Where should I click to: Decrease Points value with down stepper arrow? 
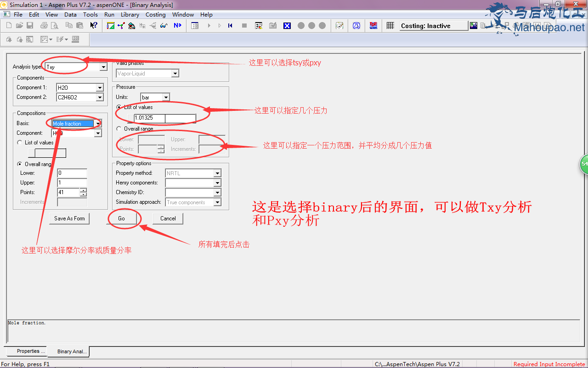(83, 195)
